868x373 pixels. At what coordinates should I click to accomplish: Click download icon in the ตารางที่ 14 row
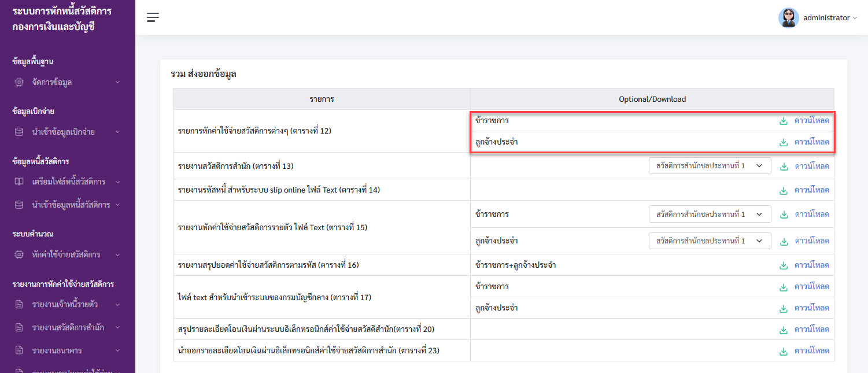click(x=784, y=190)
